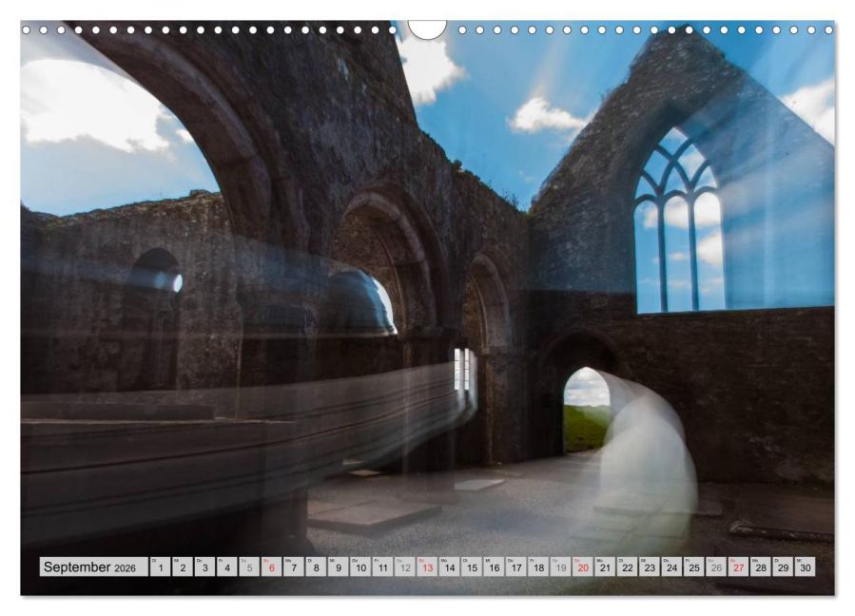Click the gray Saturday date 5

249,568
